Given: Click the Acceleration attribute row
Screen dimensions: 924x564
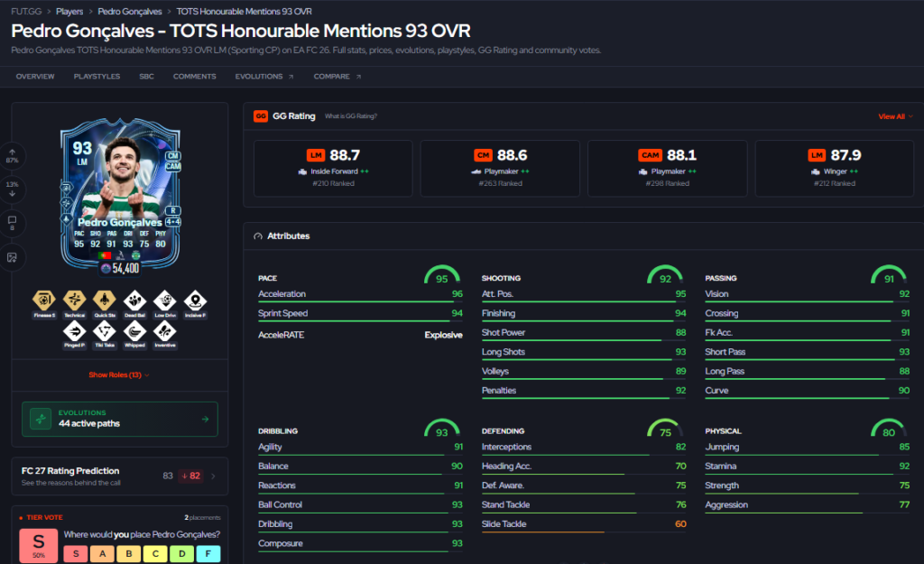Looking at the screenshot, I should pos(360,295).
